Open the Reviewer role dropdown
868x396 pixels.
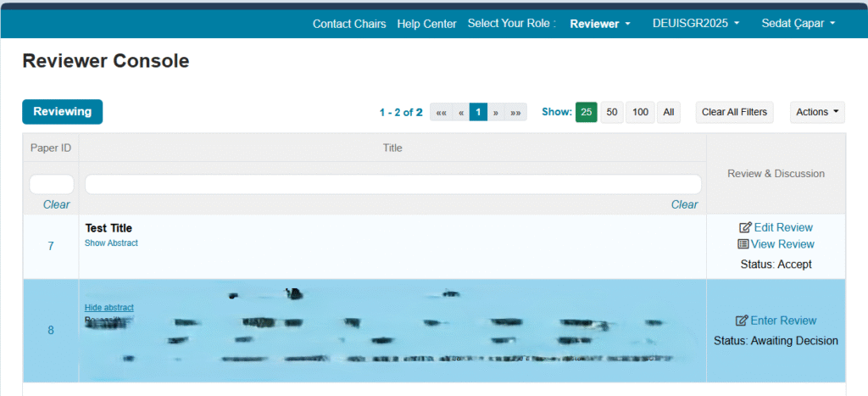pyautogui.click(x=600, y=24)
